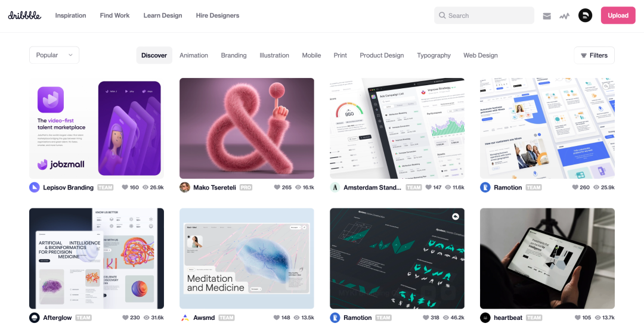This screenshot has height=336, width=644.
Task: Open the Filters panel
Action: click(x=594, y=55)
